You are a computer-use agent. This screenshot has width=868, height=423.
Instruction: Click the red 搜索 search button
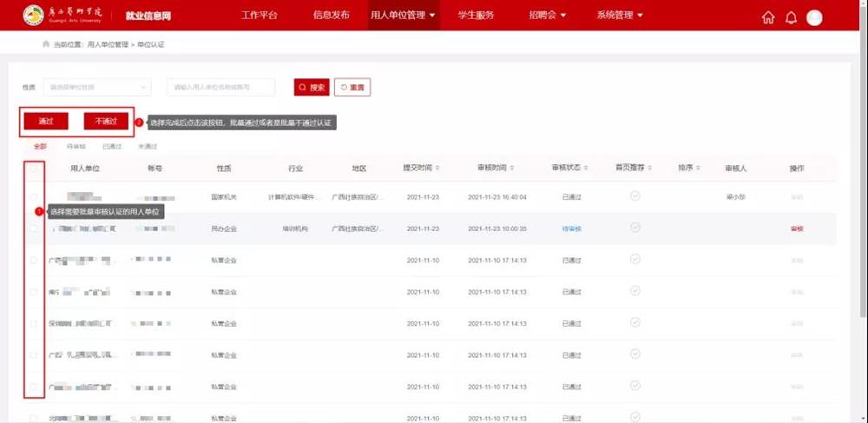point(312,87)
